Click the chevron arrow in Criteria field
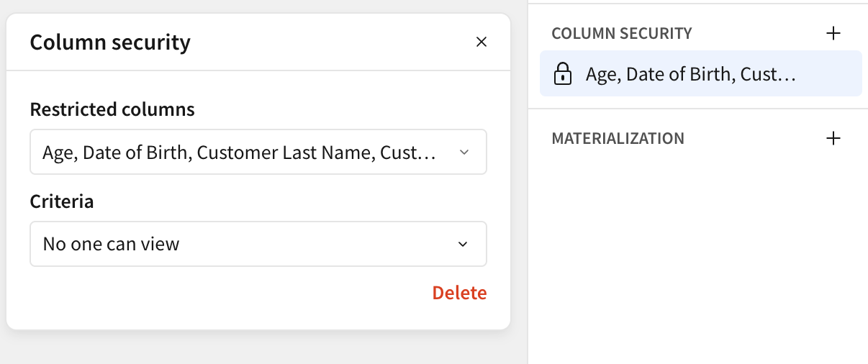 (463, 245)
